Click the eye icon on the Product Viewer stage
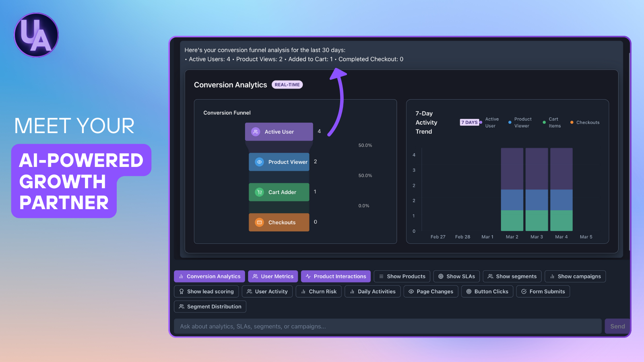Image resolution: width=644 pixels, height=362 pixels. click(259, 162)
